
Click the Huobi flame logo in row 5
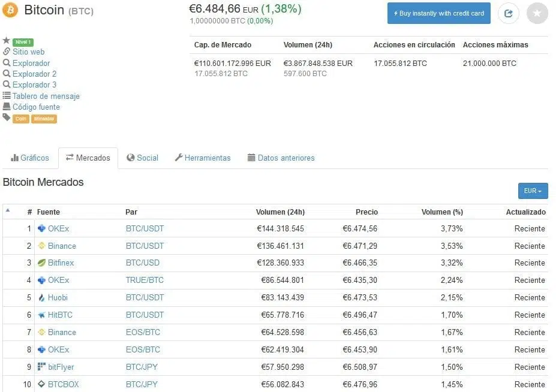point(41,297)
